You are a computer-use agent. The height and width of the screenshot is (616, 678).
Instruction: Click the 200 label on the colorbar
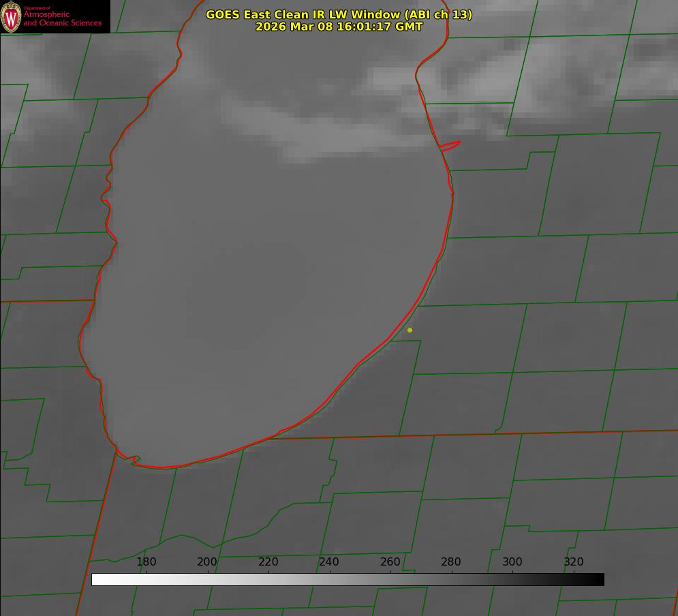tap(207, 562)
